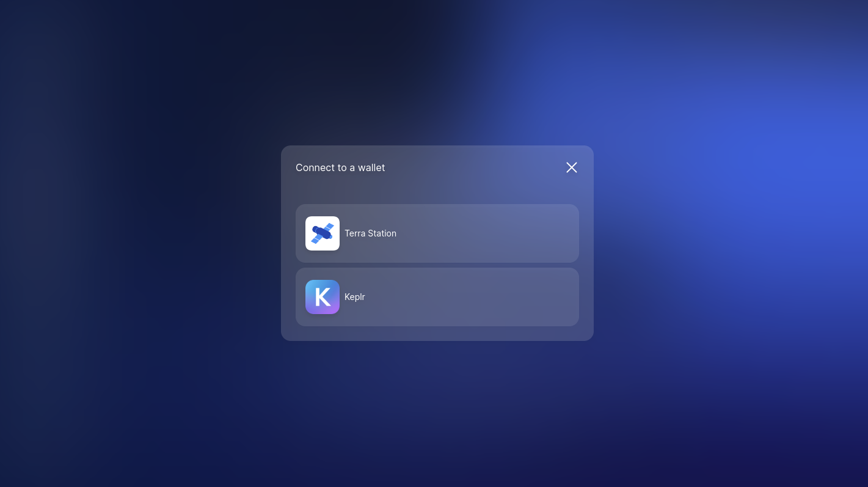Click the cross icon beside the dialog title
868x487 pixels.
click(x=572, y=167)
